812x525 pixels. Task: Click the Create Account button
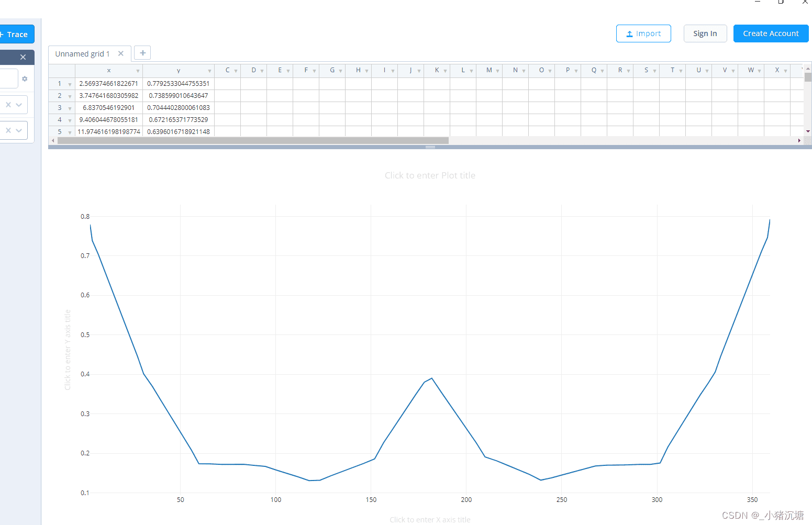[771, 33]
